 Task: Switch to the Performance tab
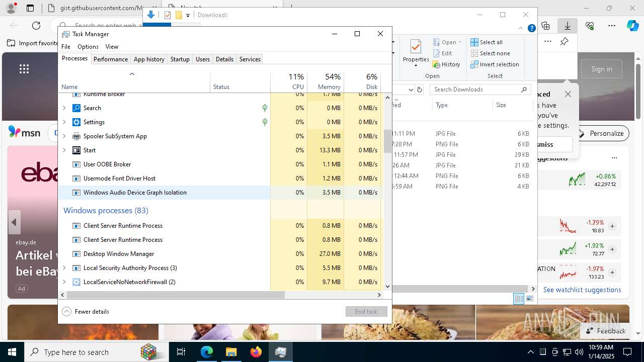[111, 59]
